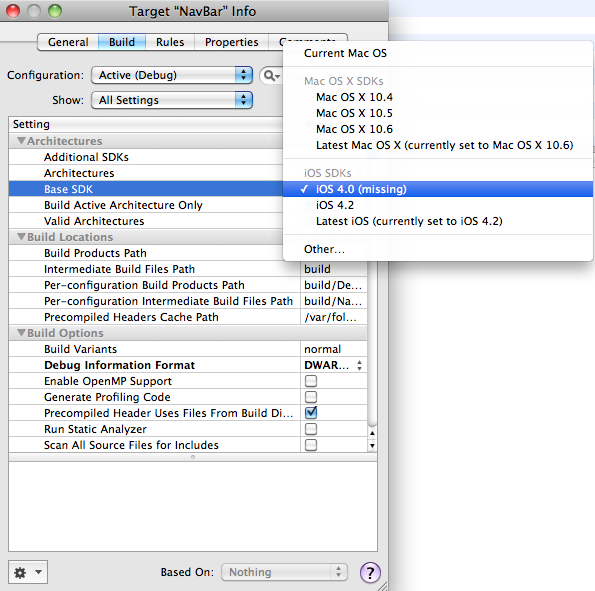Select Mac OS X 10.6 SDK
The height and width of the screenshot is (591, 595).
(x=438, y=129)
